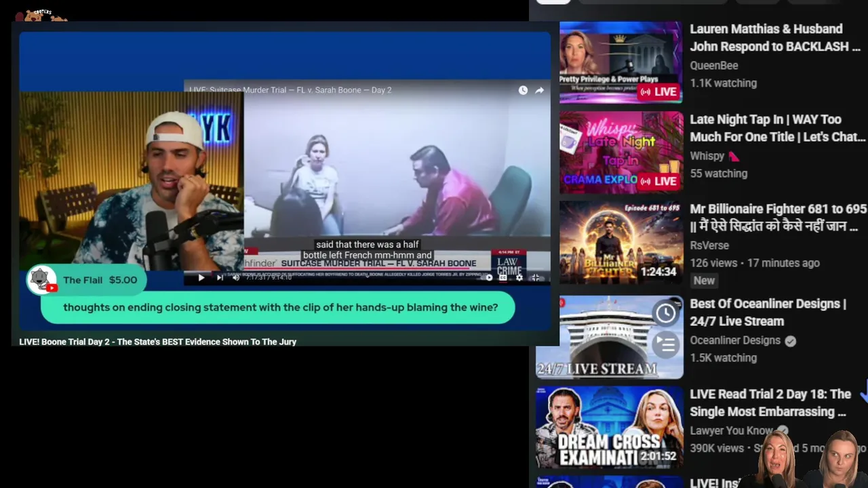The height and width of the screenshot is (488, 868).
Task: Open the player settings gear
Action: (519, 277)
